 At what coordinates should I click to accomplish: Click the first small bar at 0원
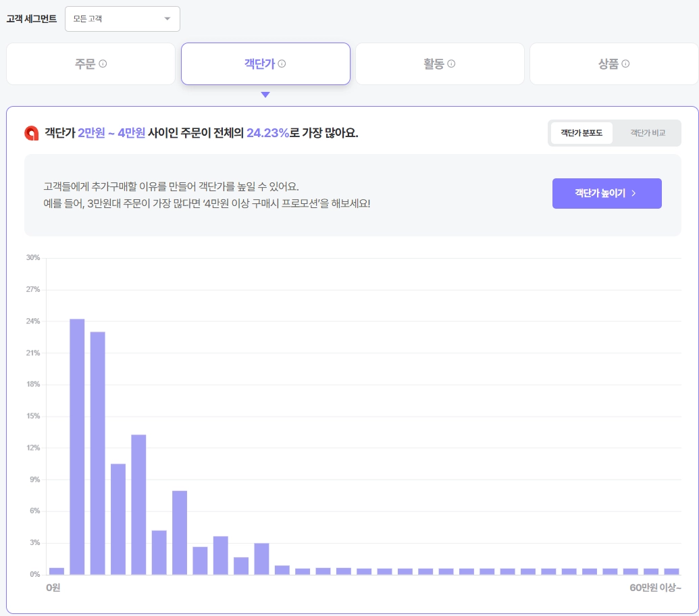point(57,571)
